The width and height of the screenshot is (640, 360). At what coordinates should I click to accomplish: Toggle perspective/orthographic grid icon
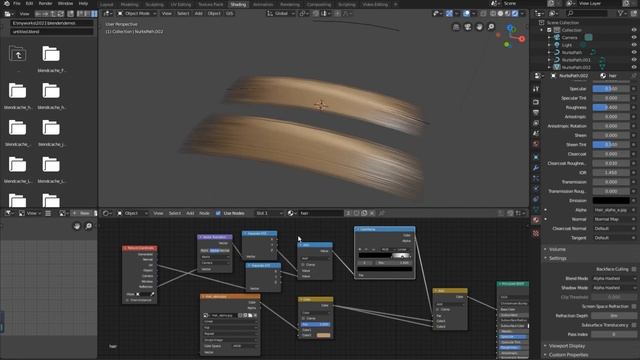pos(456,27)
